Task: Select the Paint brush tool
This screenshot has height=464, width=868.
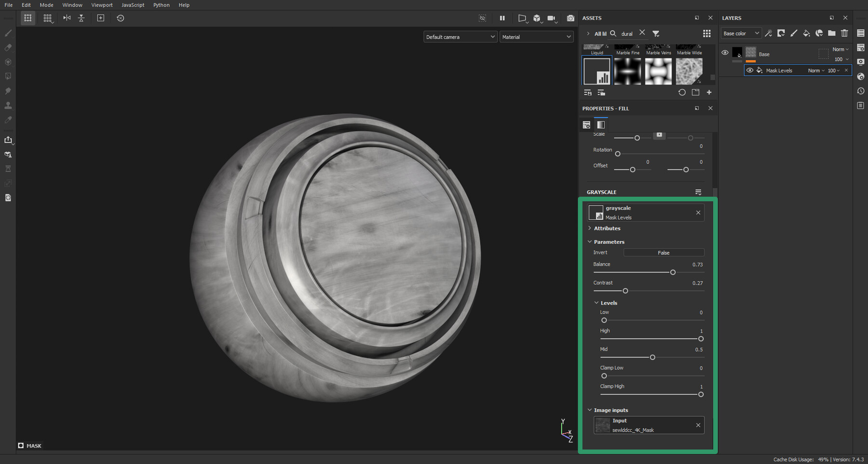Action: click(8, 33)
